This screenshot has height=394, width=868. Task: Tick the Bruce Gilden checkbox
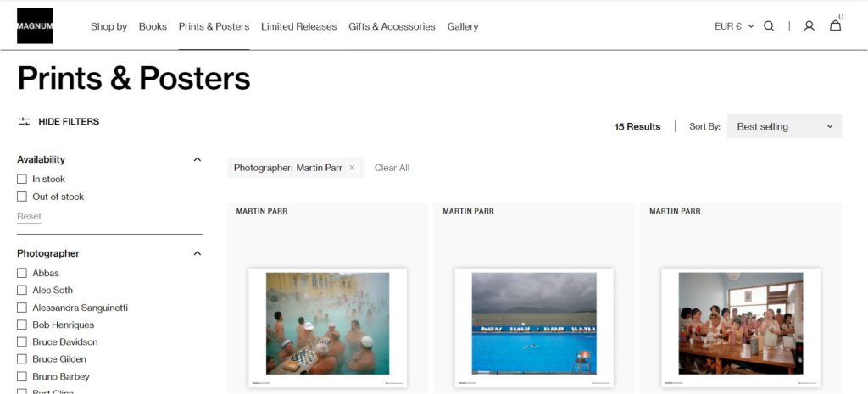click(21, 359)
